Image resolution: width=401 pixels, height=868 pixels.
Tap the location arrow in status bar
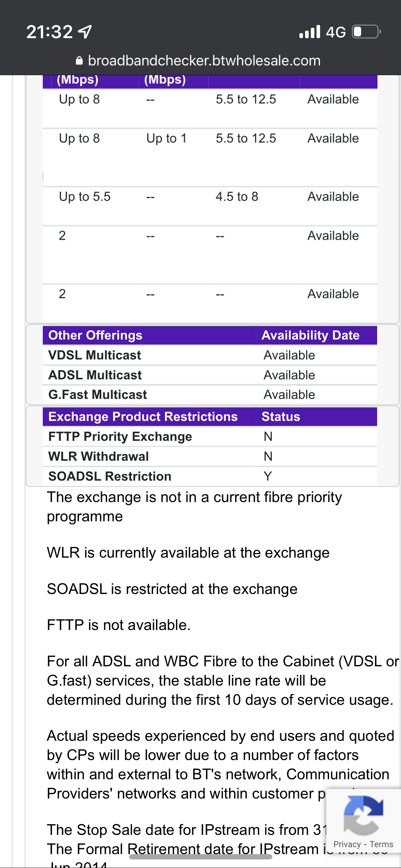tap(85, 32)
